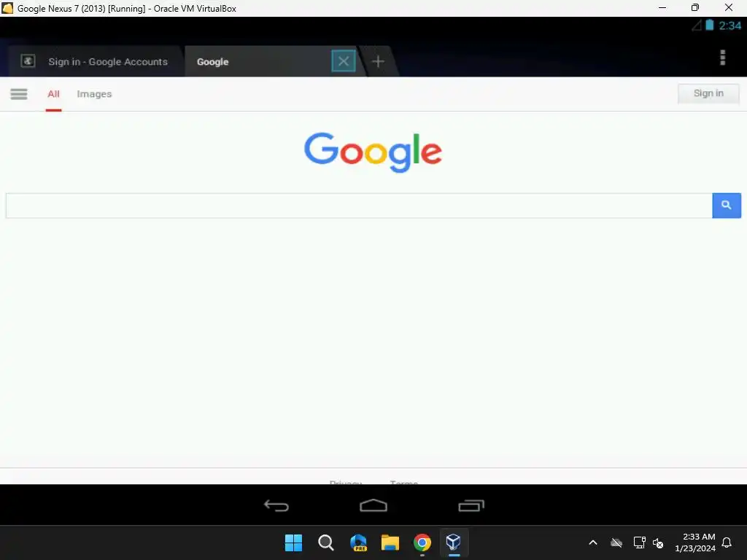Focus the Google search input field

pos(359,206)
